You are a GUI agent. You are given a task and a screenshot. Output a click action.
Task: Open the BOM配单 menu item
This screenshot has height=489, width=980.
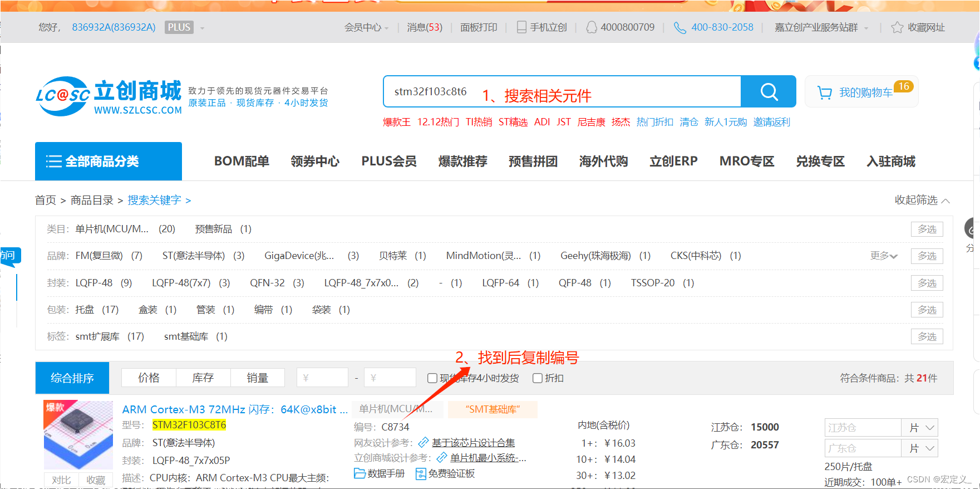click(x=242, y=162)
